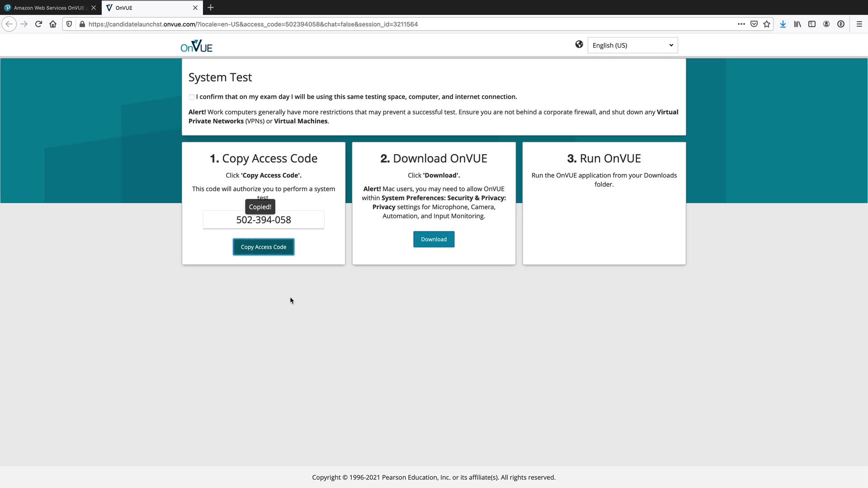Click the Copy Access Code button
Screen dimensions: 868x488
tap(264, 247)
